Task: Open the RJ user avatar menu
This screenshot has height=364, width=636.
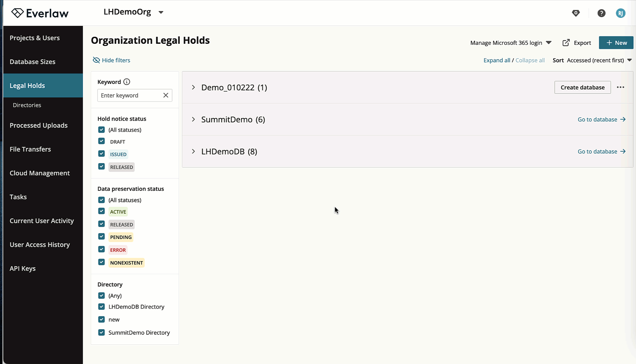Action: tap(620, 13)
